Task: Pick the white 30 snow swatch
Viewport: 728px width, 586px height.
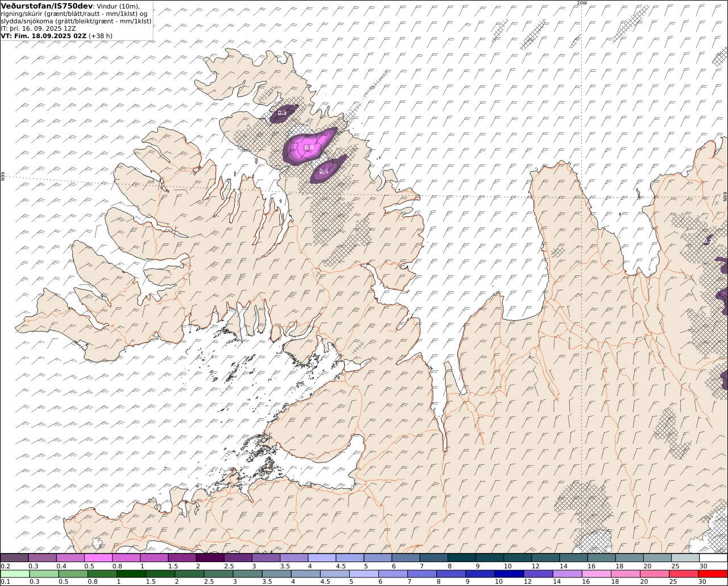Action: click(x=713, y=558)
